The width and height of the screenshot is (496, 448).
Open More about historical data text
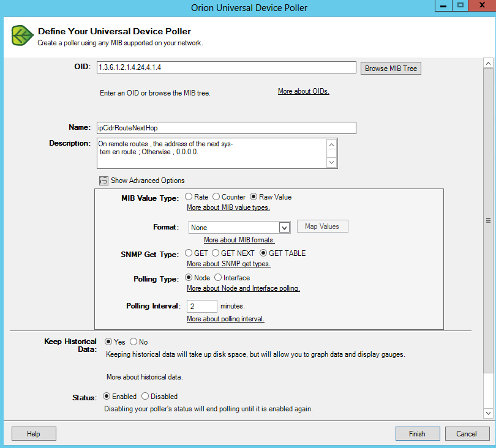click(145, 377)
